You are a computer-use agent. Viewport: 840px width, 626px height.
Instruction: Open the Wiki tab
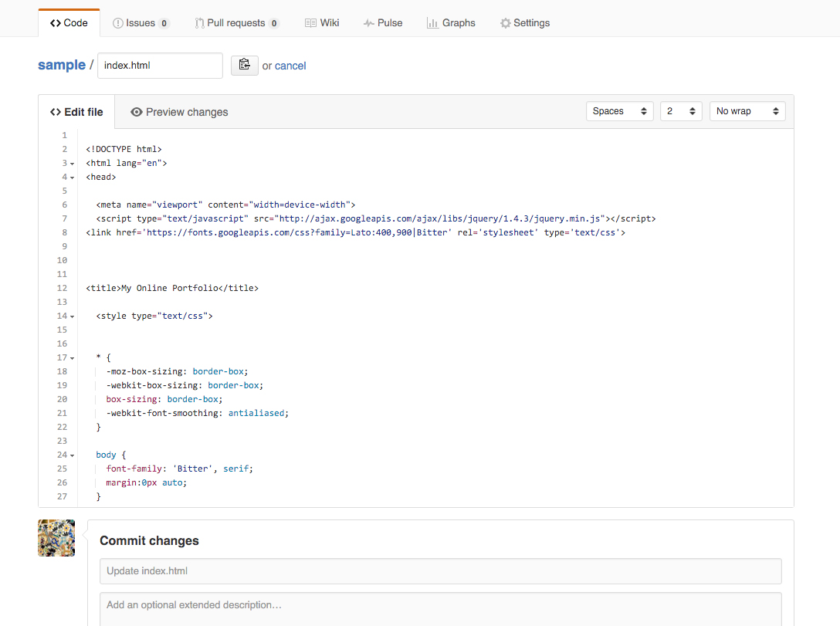coord(322,23)
